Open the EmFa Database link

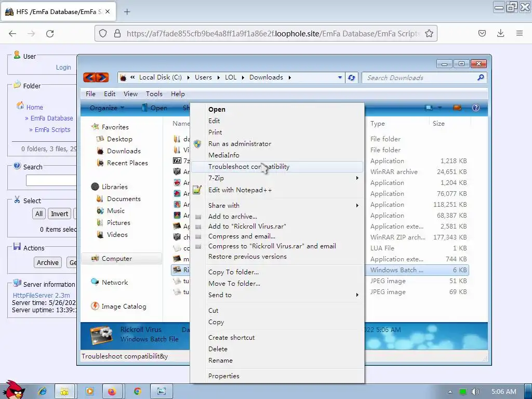[51, 118]
